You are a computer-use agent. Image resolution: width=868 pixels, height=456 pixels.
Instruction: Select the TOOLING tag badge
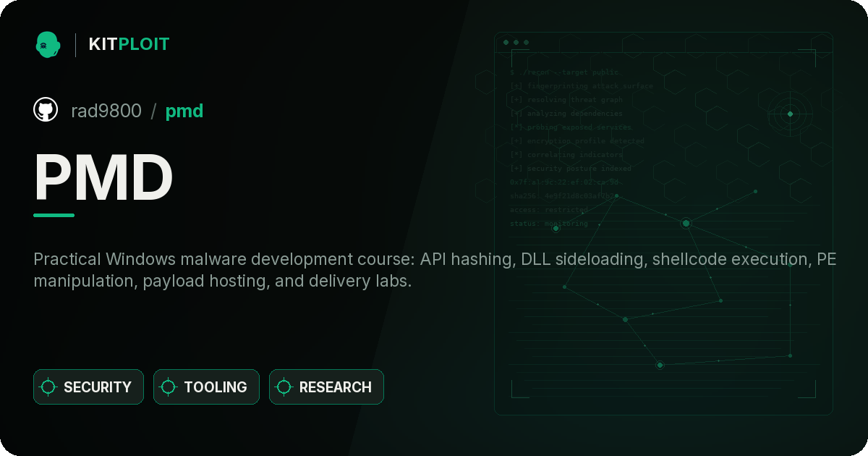click(x=206, y=387)
